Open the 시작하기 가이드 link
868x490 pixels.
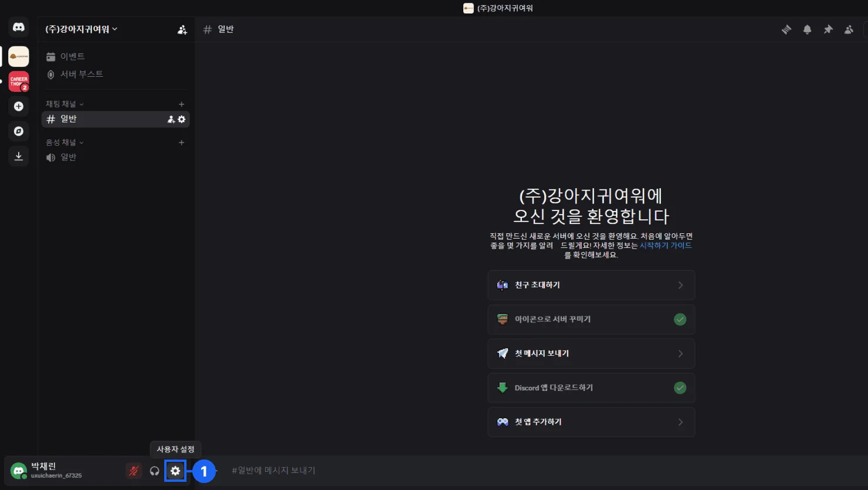pos(665,246)
